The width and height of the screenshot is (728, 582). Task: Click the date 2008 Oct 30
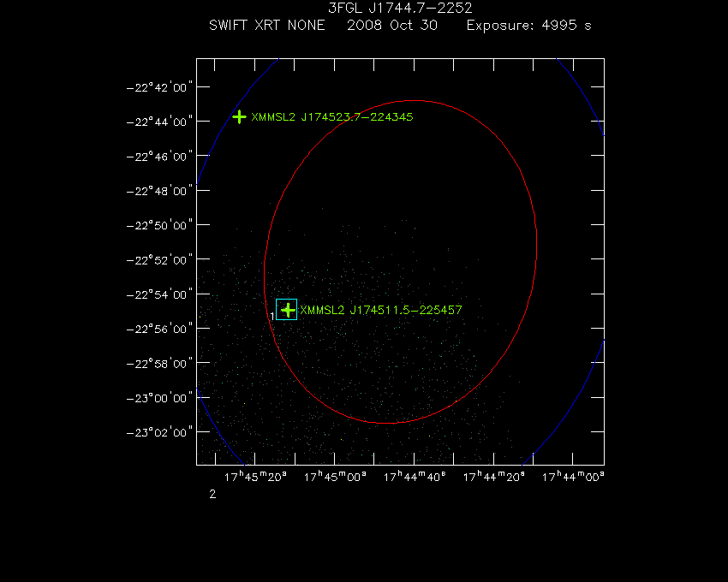(392, 25)
